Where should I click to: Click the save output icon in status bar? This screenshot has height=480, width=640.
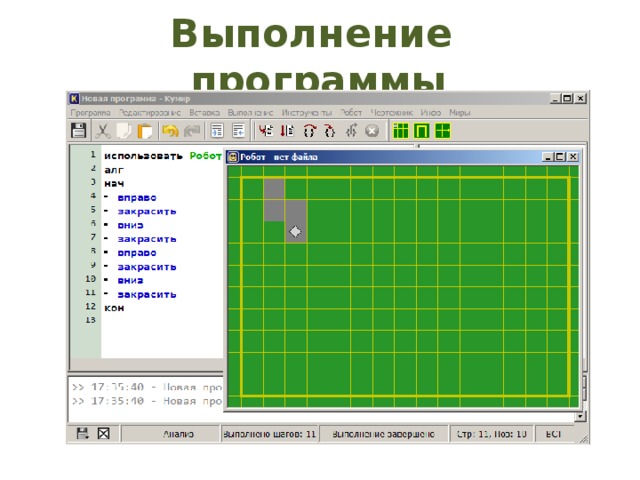click(82, 433)
